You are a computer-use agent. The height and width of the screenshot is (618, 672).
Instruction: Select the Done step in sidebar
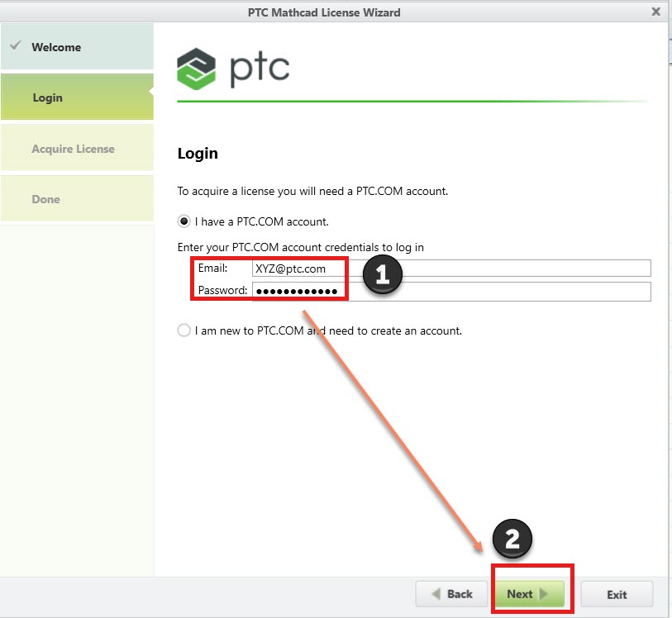pyautogui.click(x=77, y=198)
